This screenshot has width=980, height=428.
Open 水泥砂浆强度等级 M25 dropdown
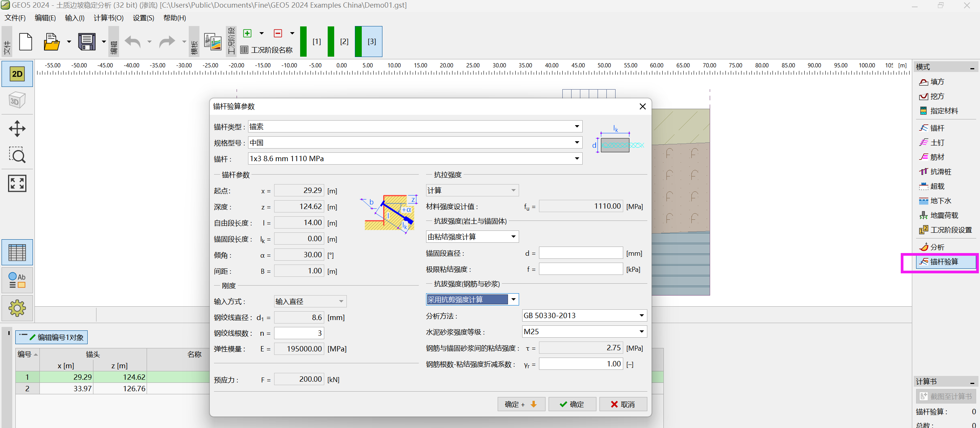pyautogui.click(x=585, y=332)
